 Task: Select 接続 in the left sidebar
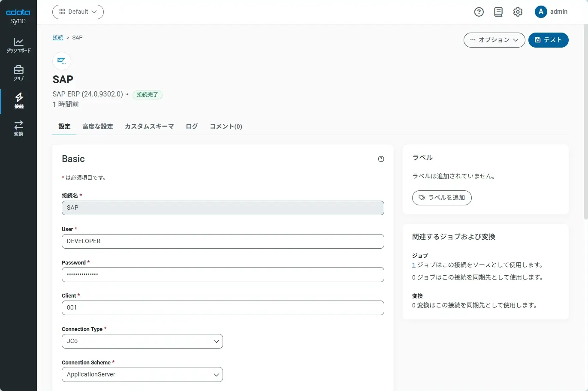point(18,101)
